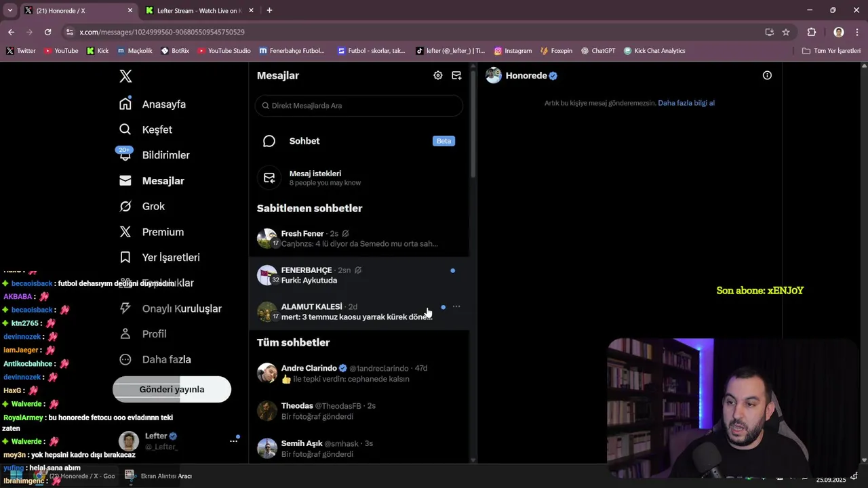Screen dimensions: 868x488
Task: Click Direkt Mesajlarda Ara search field
Action: (359, 106)
